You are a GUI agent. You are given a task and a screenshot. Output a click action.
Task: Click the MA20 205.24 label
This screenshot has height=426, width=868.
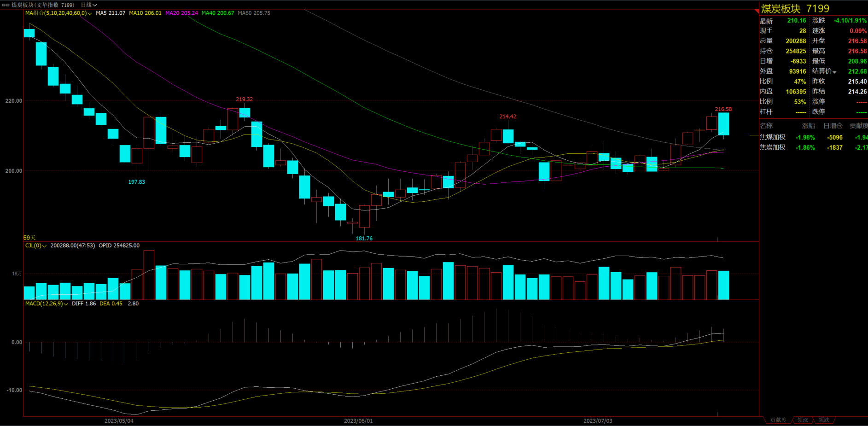181,13
